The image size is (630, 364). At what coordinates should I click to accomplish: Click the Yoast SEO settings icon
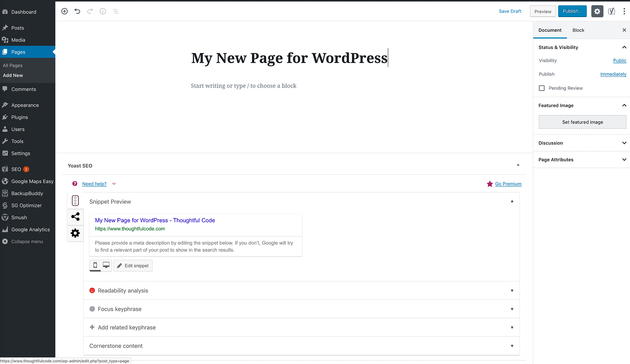(x=74, y=233)
